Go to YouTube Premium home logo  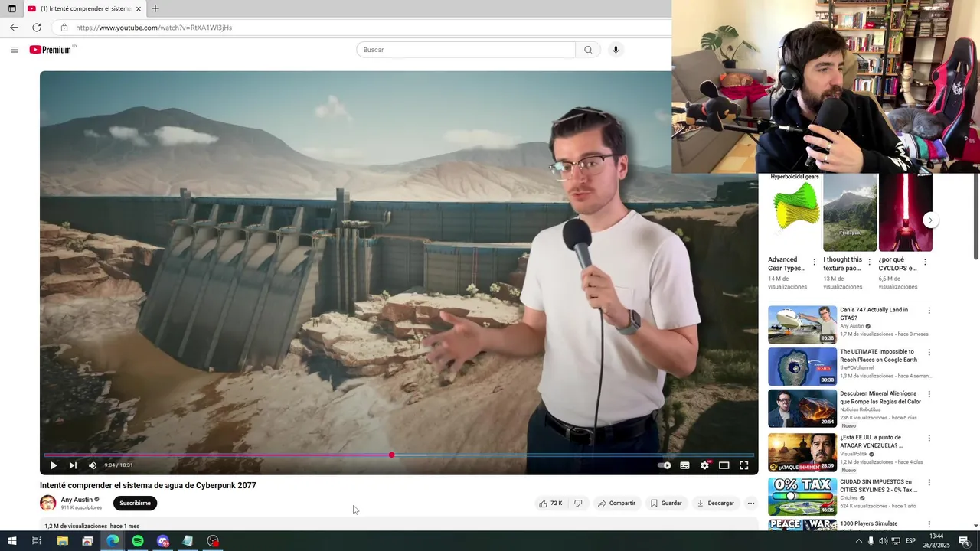pos(51,50)
